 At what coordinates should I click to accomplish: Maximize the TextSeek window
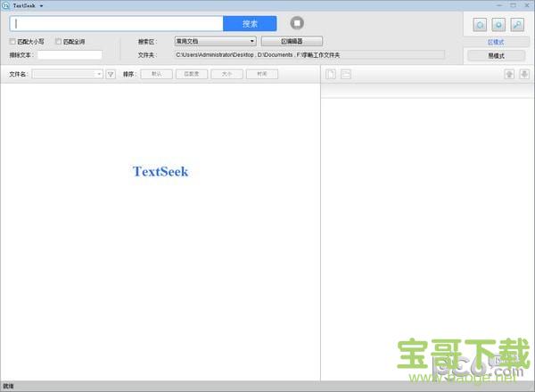coord(514,5)
